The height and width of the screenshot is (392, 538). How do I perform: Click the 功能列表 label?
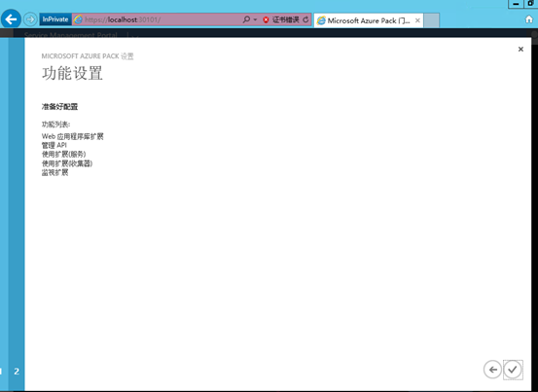point(55,125)
